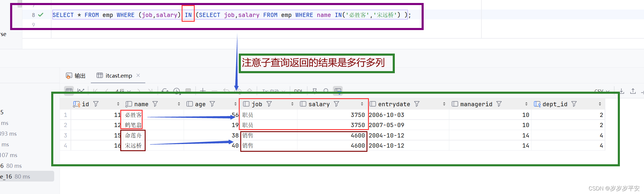Sort by entrydate column arrows

(x=444, y=104)
